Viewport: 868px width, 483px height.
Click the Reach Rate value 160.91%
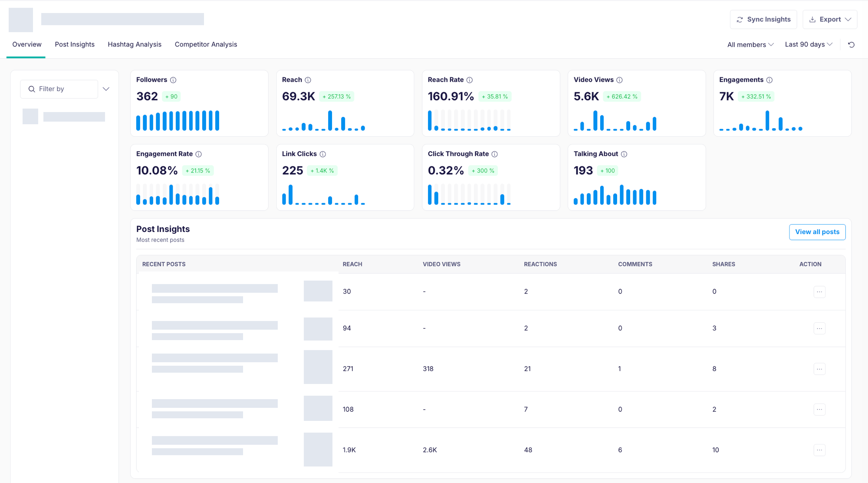tap(451, 96)
